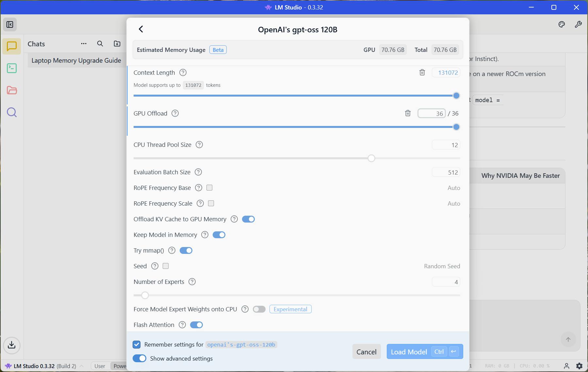Open the Chat sidebar panel
The width and height of the screenshot is (588, 372).
(x=12, y=46)
